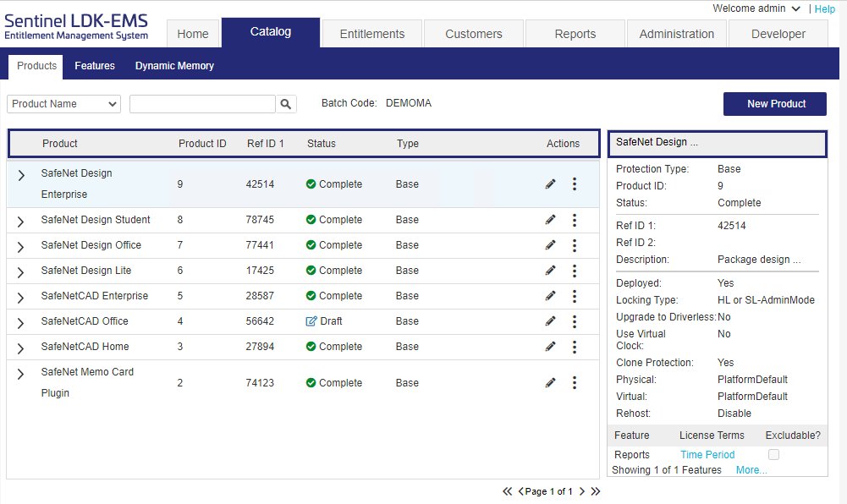Click the More... features link
Screen dimensions: 847x504
(751, 470)
